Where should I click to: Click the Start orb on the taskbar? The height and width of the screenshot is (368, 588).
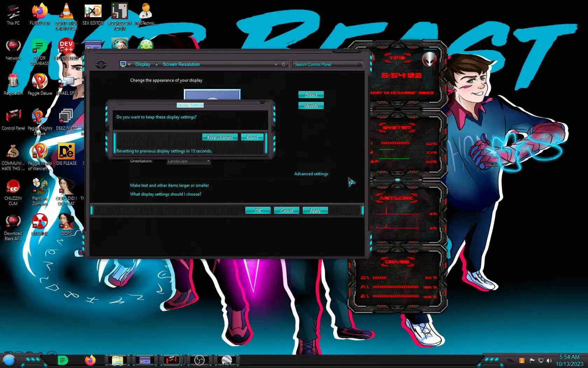click(9, 360)
